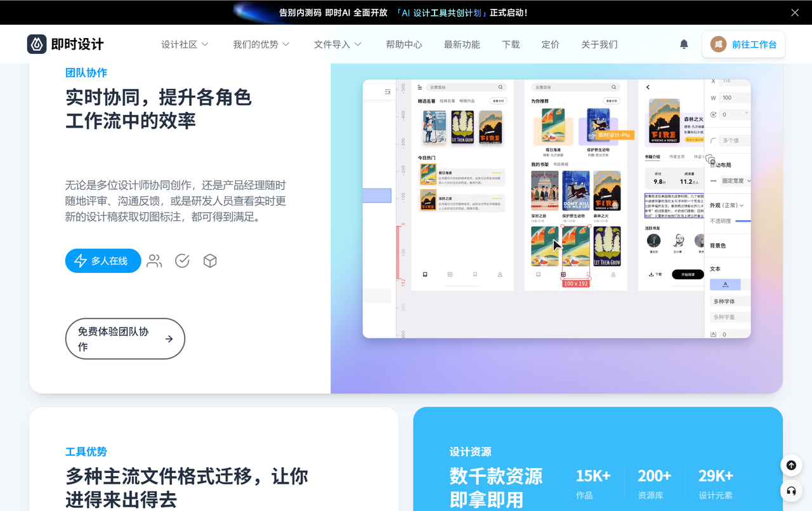Expand the 设计社区 dropdown menu
Image resolution: width=812 pixels, height=511 pixels.
click(x=185, y=44)
